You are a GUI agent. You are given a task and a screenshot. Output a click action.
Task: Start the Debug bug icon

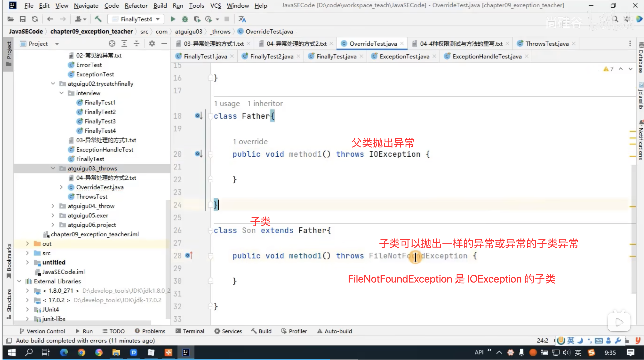coord(185,19)
